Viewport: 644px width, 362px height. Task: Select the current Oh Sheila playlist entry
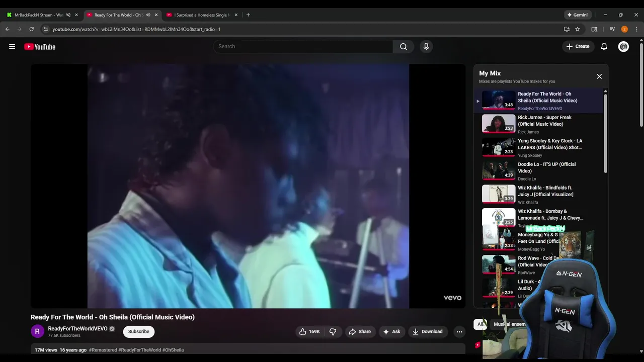[538, 101]
